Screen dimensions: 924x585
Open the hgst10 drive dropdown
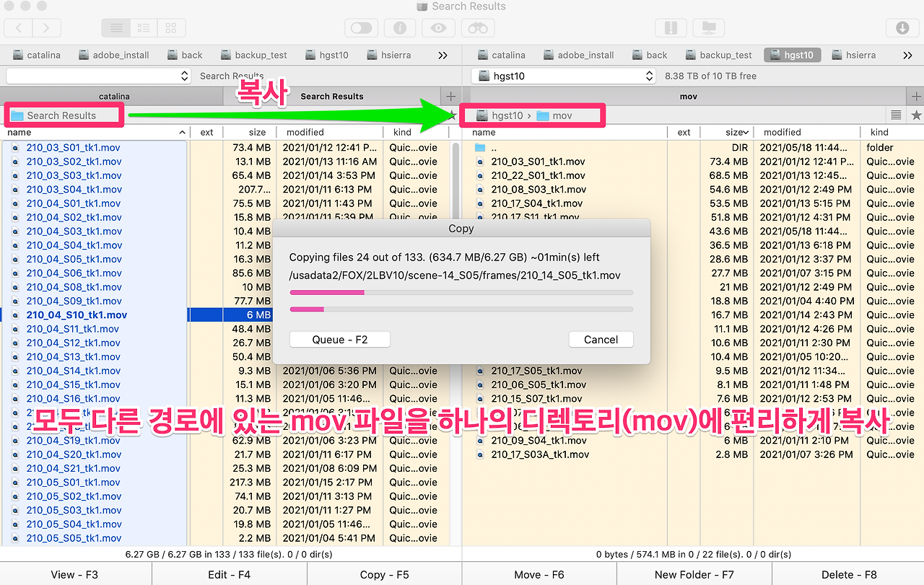tap(563, 76)
